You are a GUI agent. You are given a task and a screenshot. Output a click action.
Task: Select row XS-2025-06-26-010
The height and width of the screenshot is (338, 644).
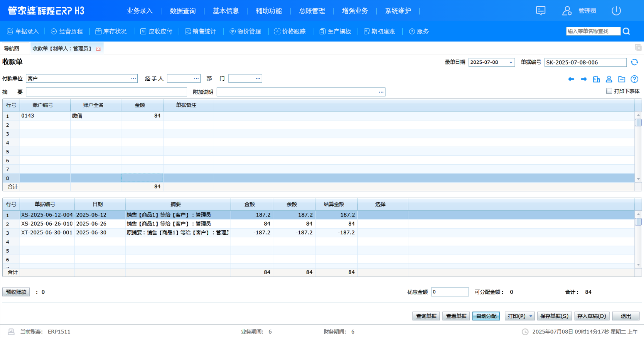319,224
